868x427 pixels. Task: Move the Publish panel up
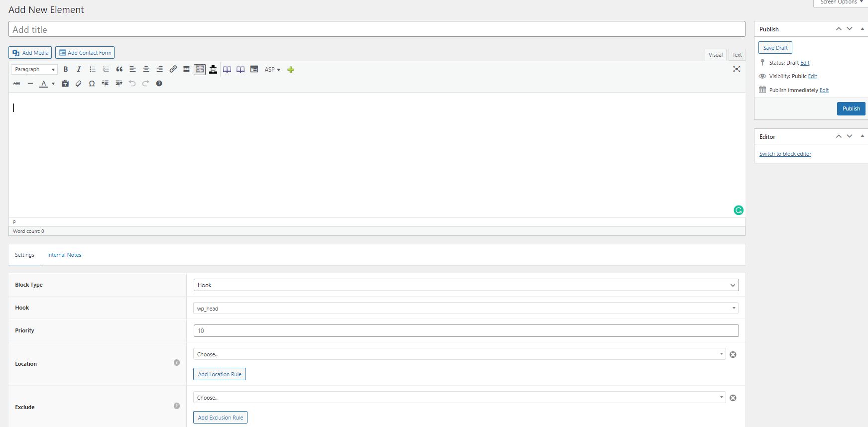[839, 29]
